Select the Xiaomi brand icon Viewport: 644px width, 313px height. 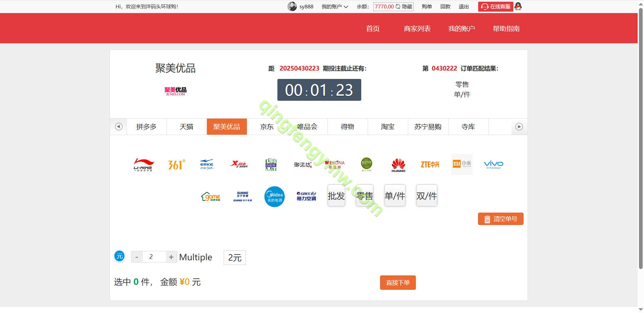click(462, 164)
